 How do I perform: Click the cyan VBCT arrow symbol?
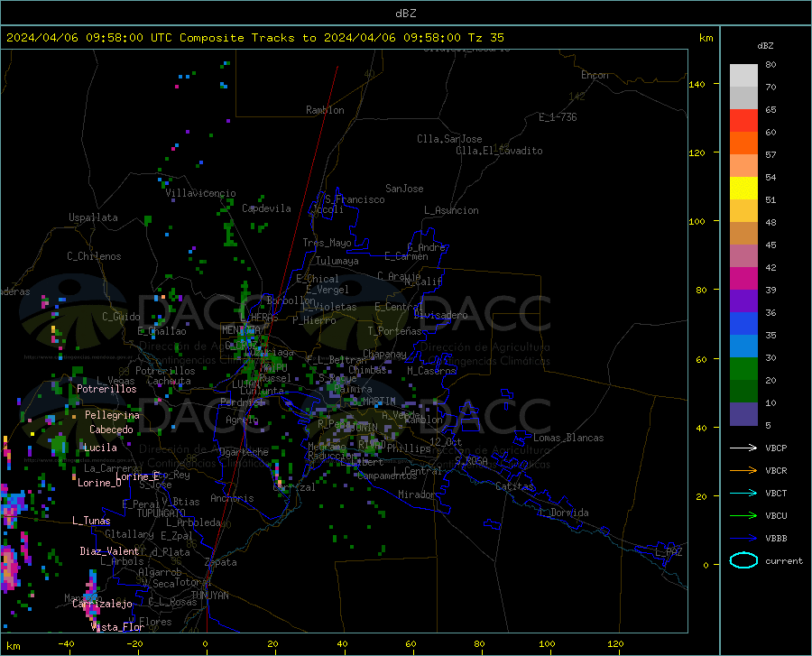click(743, 493)
